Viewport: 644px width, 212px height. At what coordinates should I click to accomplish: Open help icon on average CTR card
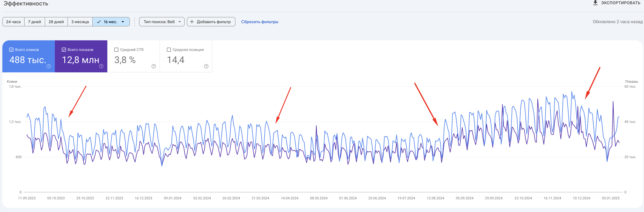coord(154,66)
